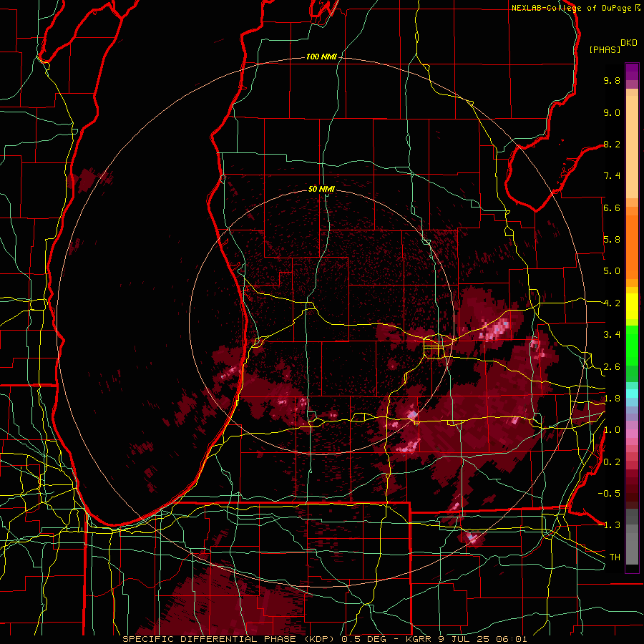Click the 9.8 value on the legend
This screenshot has height=644, width=644.
point(612,80)
